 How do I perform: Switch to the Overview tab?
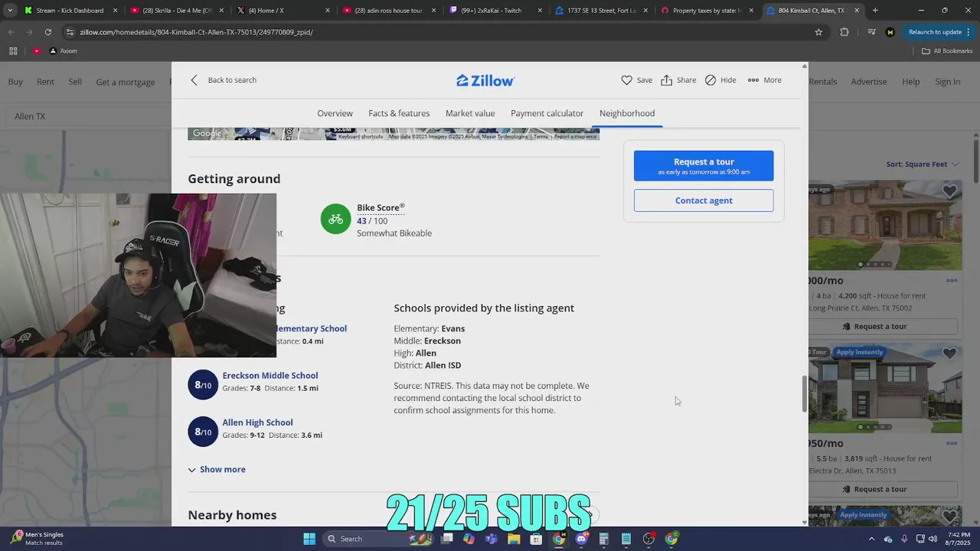point(335,113)
